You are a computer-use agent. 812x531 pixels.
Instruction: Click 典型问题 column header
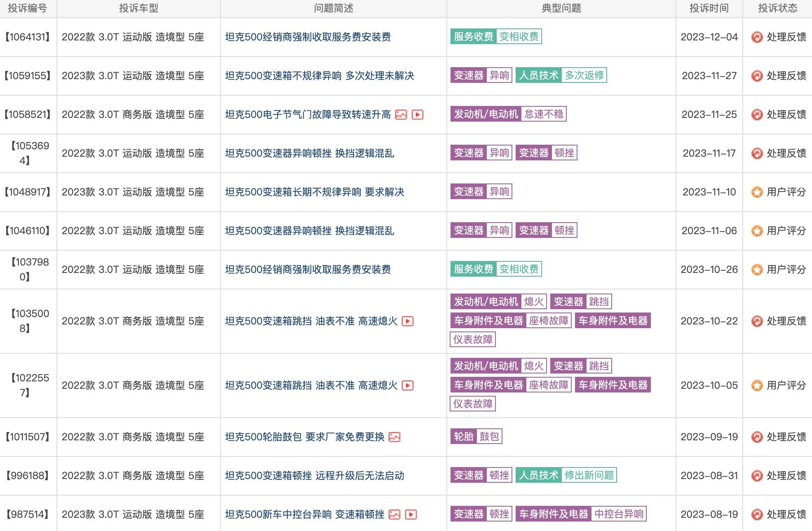[x=561, y=8]
